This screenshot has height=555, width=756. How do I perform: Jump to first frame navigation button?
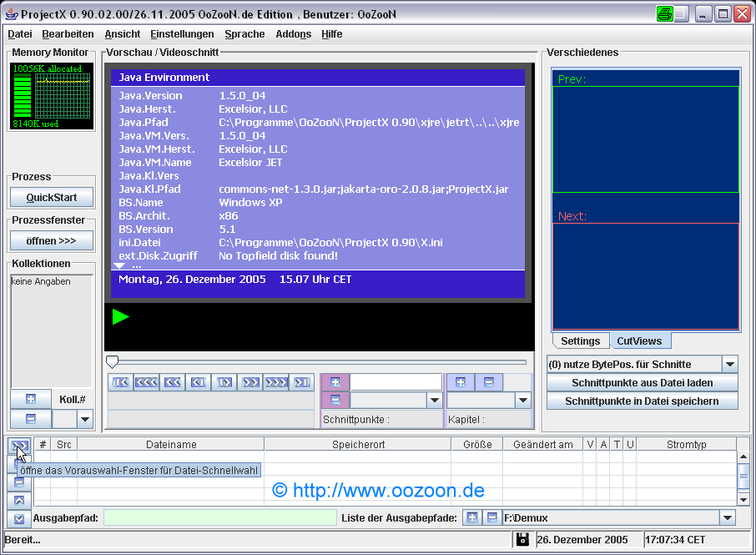[120, 382]
